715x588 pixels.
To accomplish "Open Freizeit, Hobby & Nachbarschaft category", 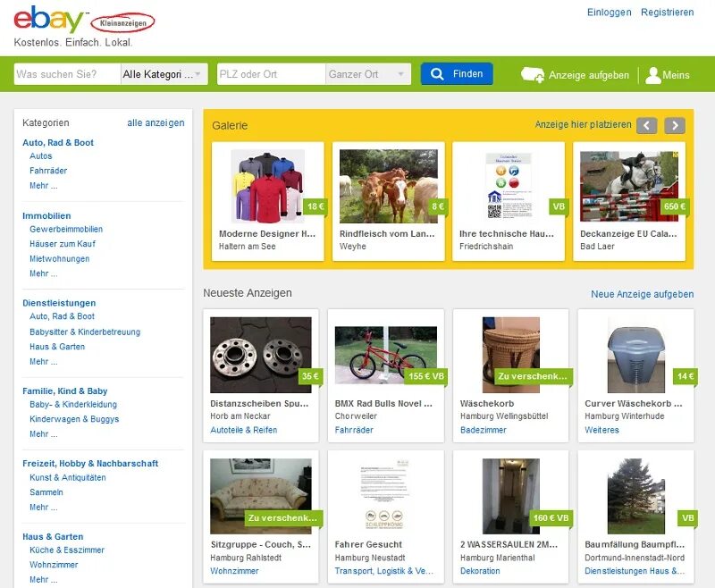I will (x=90, y=464).
